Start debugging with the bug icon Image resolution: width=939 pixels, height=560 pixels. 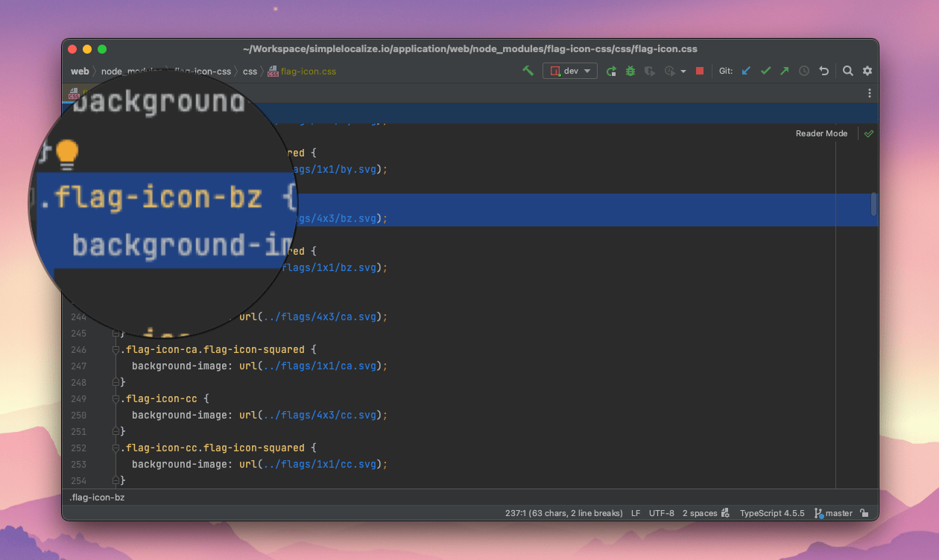click(630, 71)
